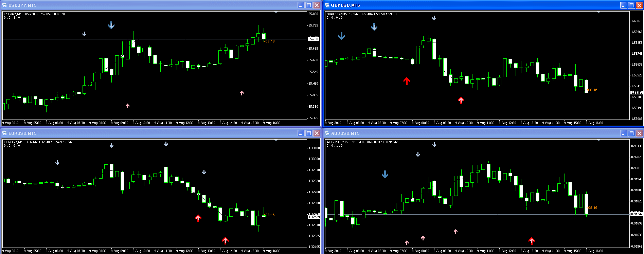Activate the EURUSD,M15 title bar

coord(149,133)
